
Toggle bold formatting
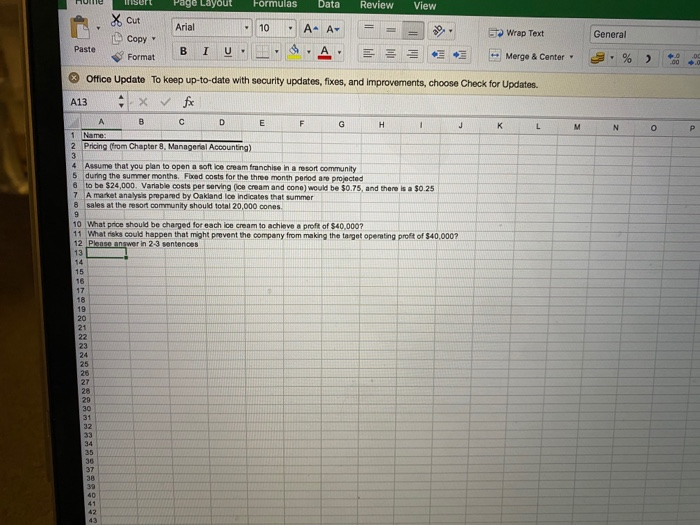coord(183,51)
